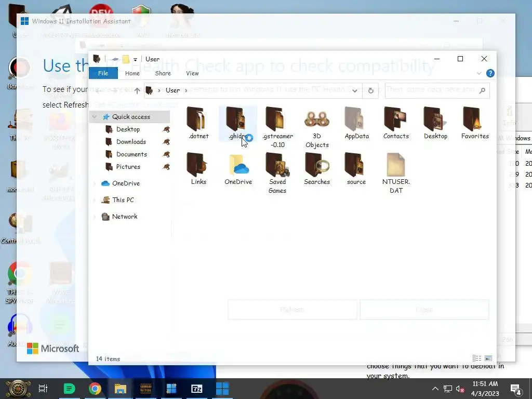Open the .gstreamer-0.10 folder
The image size is (532, 399).
277,127
